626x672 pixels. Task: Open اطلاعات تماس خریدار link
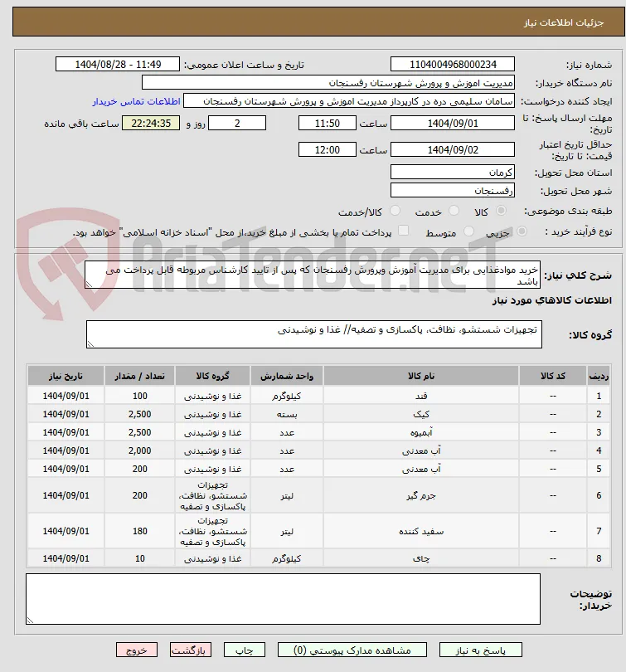point(137,101)
